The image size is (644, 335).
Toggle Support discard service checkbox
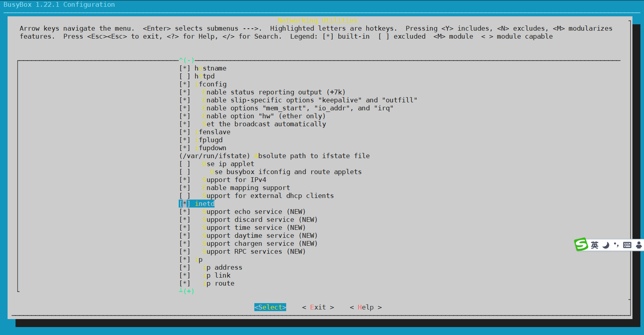click(x=185, y=220)
